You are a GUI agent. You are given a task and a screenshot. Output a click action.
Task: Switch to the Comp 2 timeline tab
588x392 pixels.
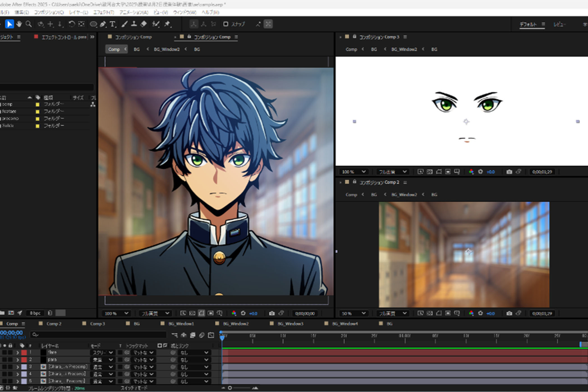tap(54, 324)
